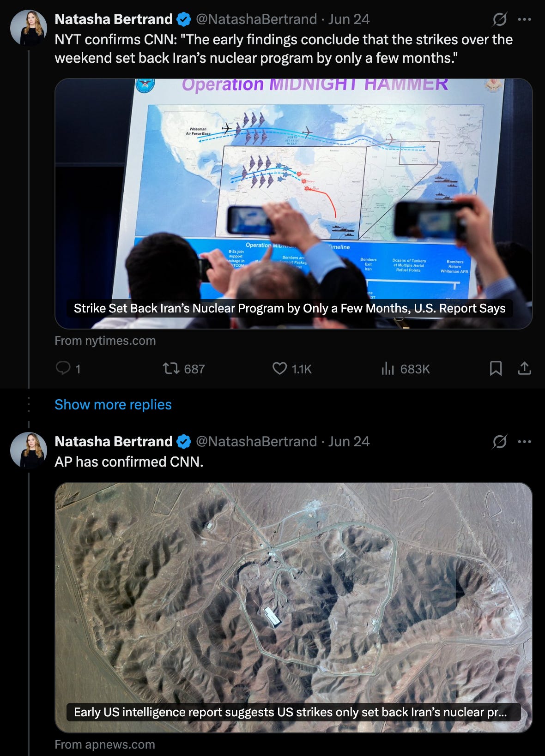Open Natasha Bertrand avatar on second tweet
545x756 pixels.
[29, 450]
